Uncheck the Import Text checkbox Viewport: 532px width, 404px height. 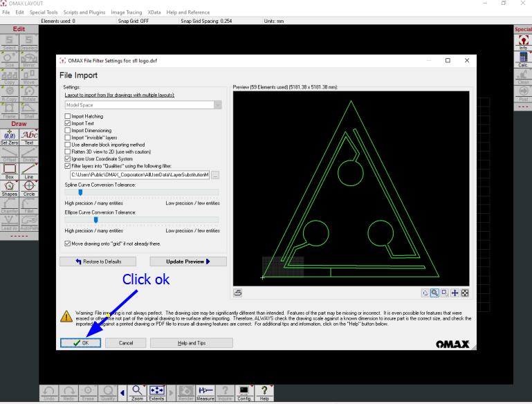click(x=68, y=123)
